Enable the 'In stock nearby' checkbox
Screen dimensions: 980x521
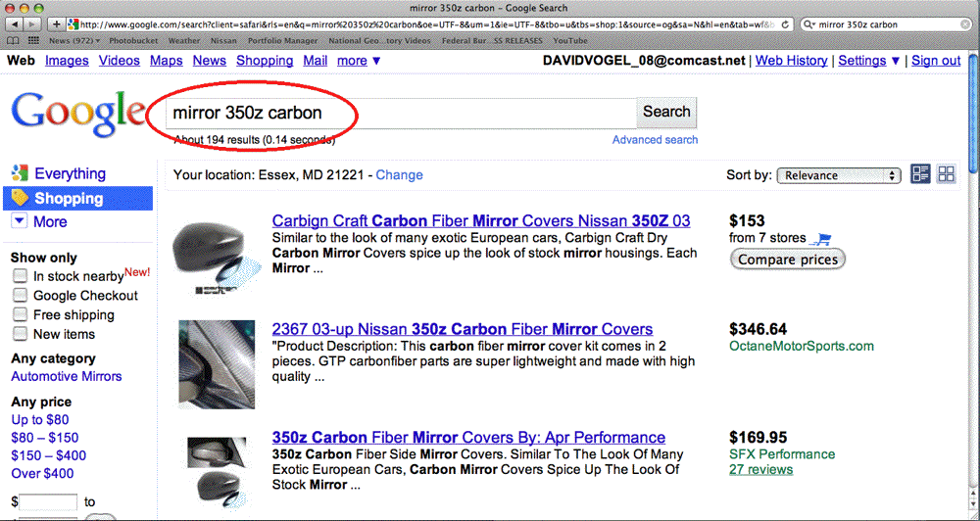(20, 275)
